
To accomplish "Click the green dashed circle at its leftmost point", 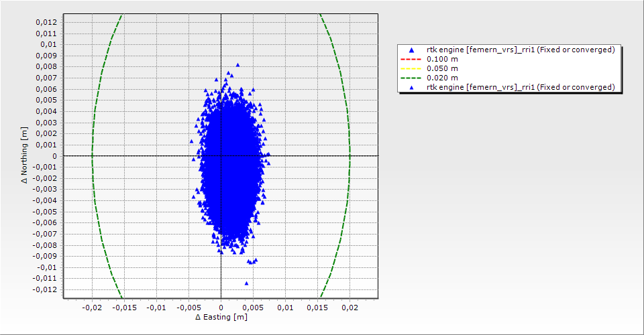I will coord(92,155).
